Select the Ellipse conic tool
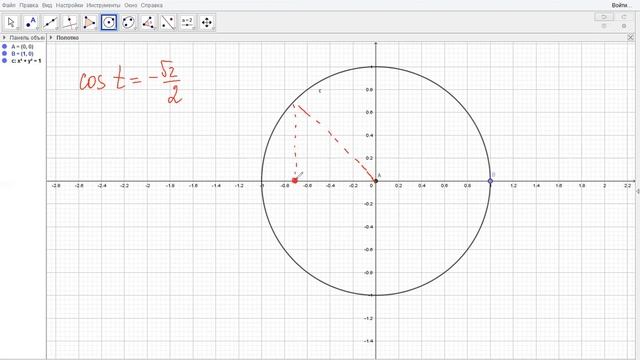The width and height of the screenshot is (640, 360). pyautogui.click(x=129, y=22)
